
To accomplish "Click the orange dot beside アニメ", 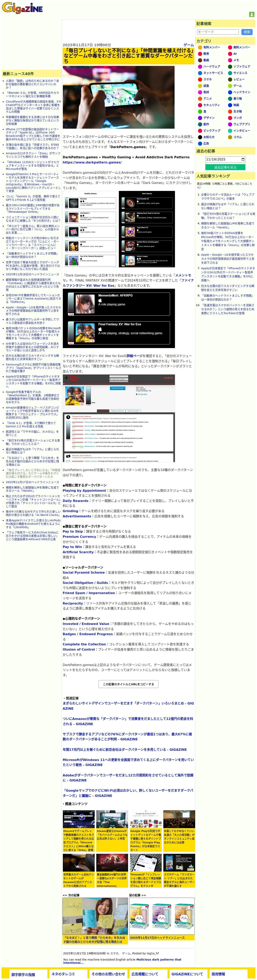I will [200, 99].
